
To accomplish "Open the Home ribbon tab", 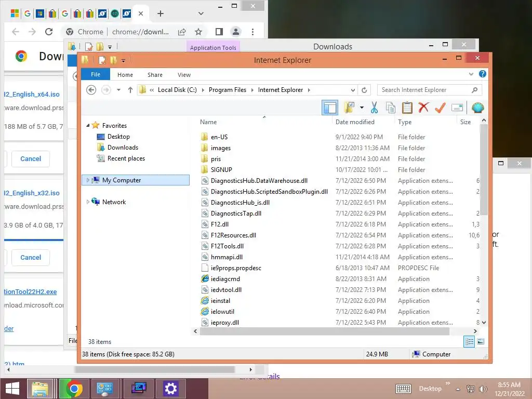I will click(x=125, y=75).
